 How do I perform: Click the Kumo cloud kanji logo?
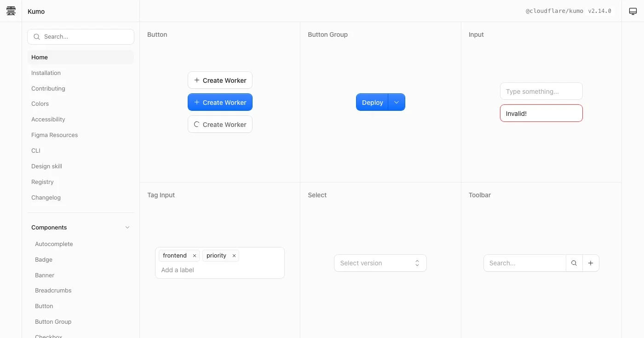click(11, 11)
